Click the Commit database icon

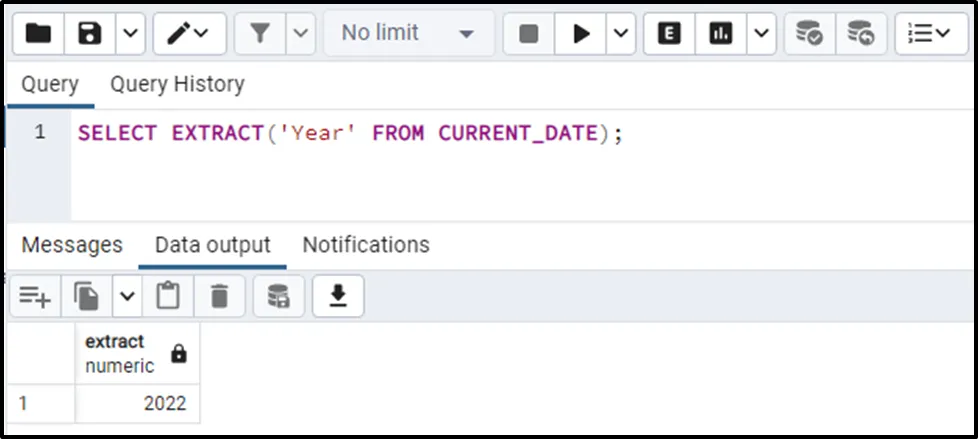point(809,34)
